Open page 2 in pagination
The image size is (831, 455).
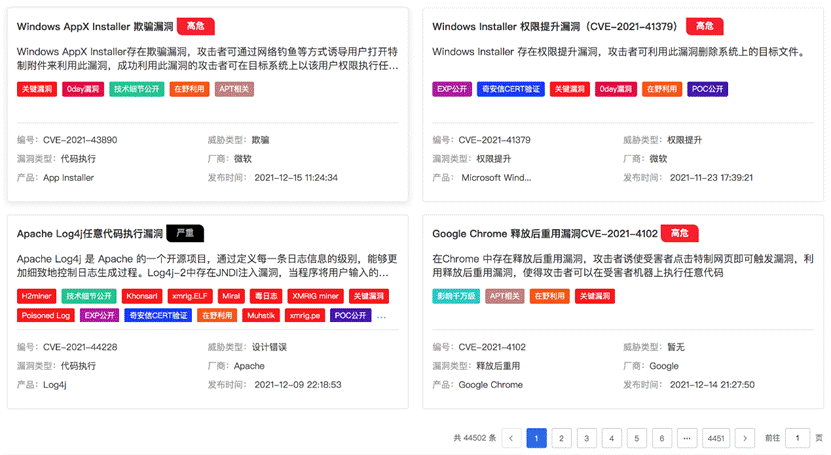point(561,438)
